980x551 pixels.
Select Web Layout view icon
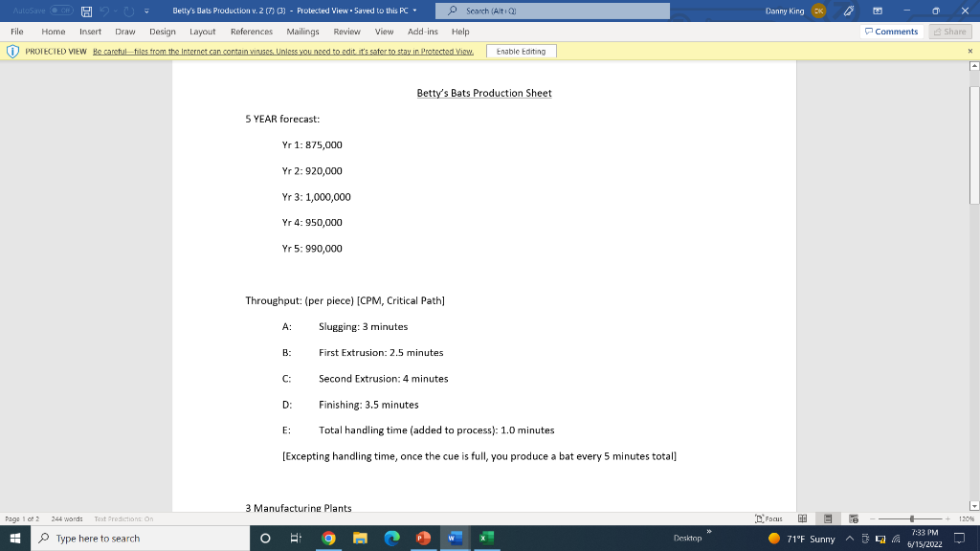point(853,518)
